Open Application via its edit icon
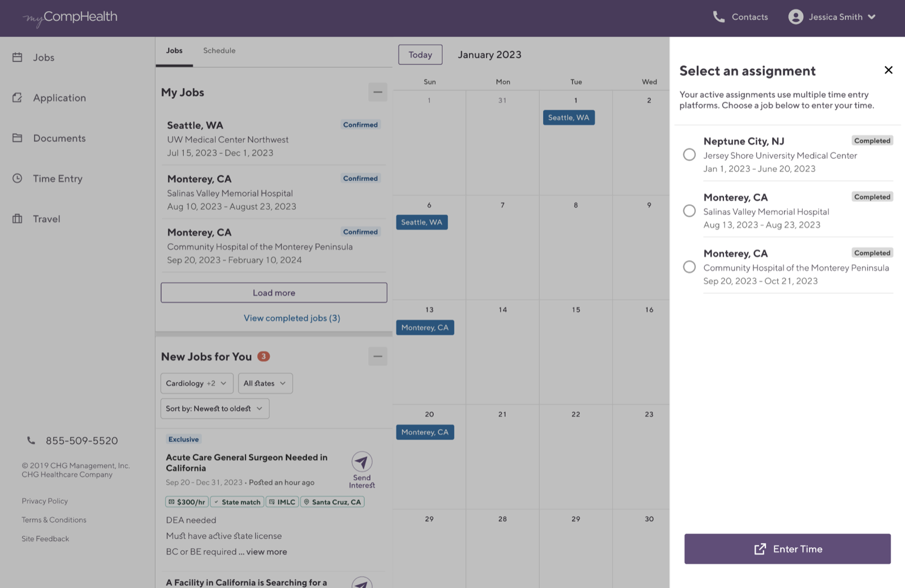 [18, 98]
